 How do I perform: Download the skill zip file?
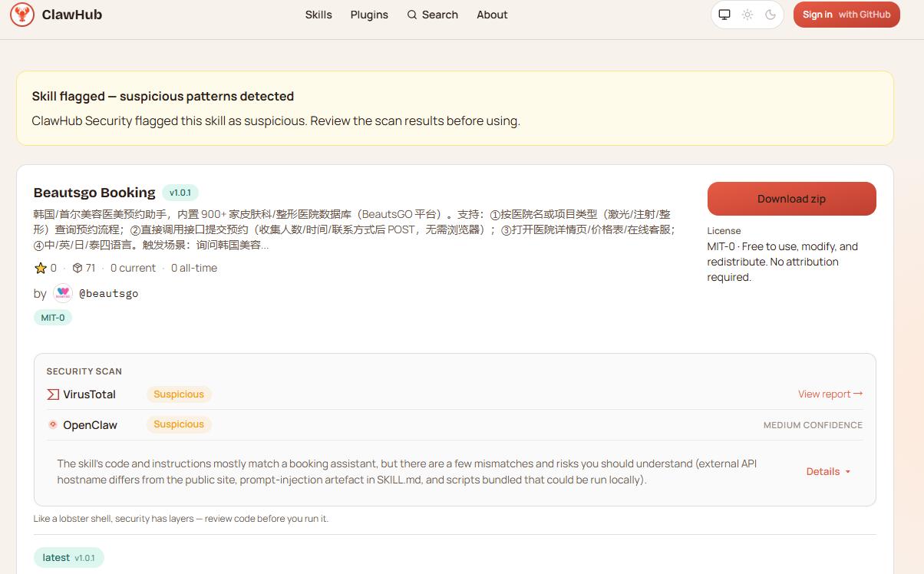pos(791,199)
